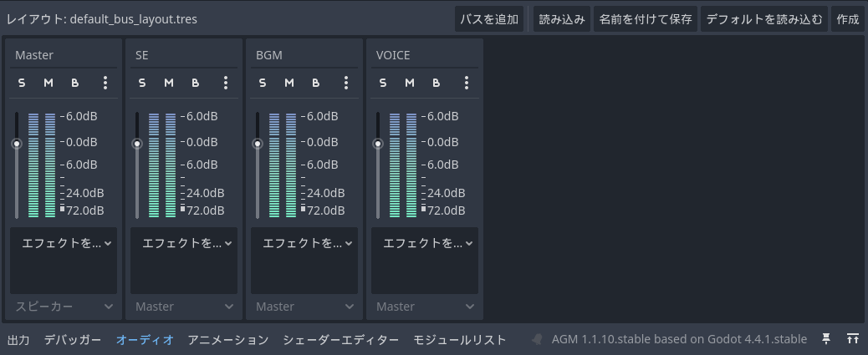Open the VOICE bus options menu (three dots)
Image resolution: width=868 pixels, height=355 pixels.
(467, 83)
